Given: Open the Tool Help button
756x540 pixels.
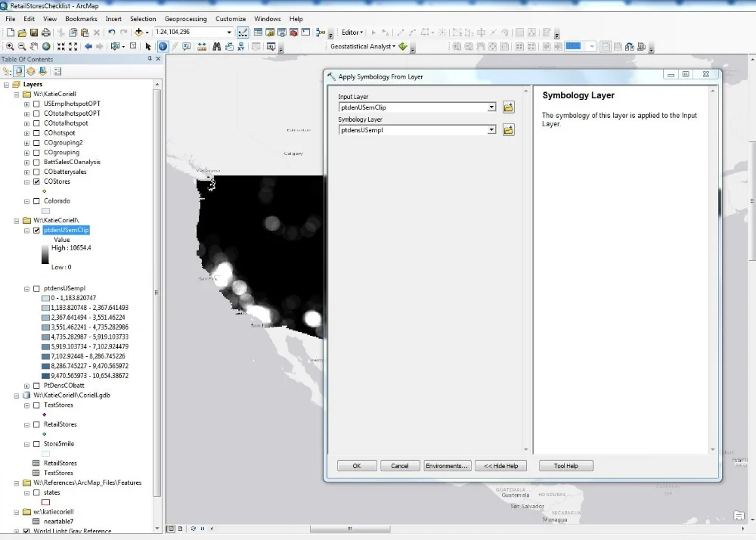Looking at the screenshot, I should coord(566,466).
